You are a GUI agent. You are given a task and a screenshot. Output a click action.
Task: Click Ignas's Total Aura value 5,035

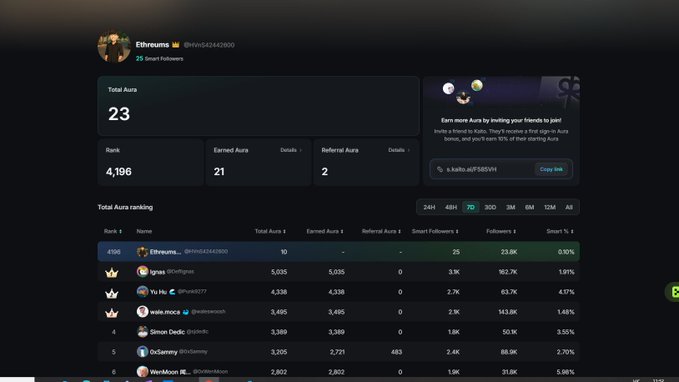point(279,272)
